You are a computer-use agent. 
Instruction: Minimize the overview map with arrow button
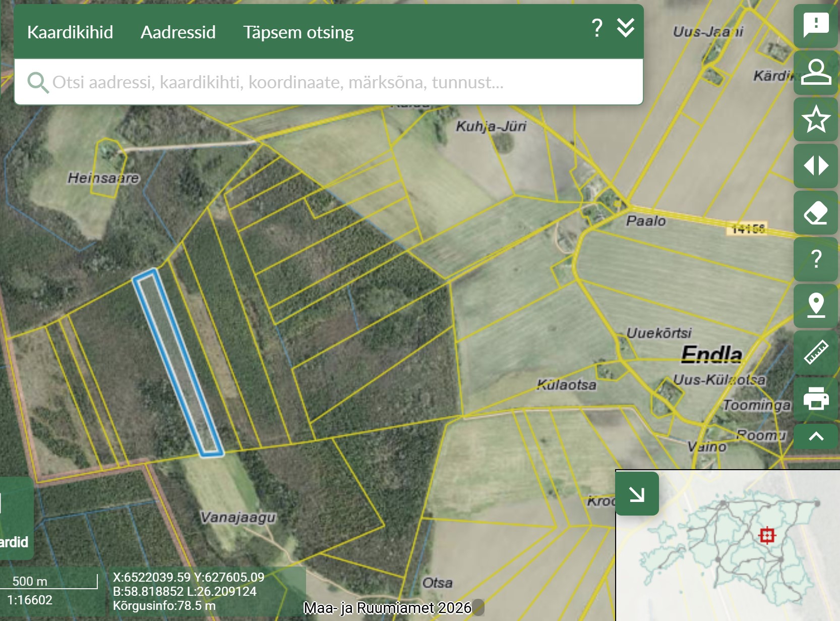637,494
